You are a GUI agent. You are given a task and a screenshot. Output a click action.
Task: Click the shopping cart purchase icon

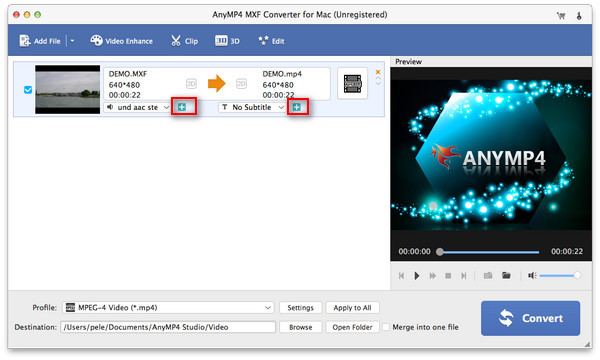tap(561, 16)
